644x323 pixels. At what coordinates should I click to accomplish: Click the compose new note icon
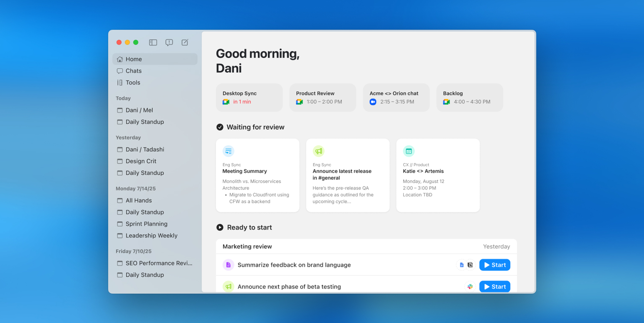(185, 42)
